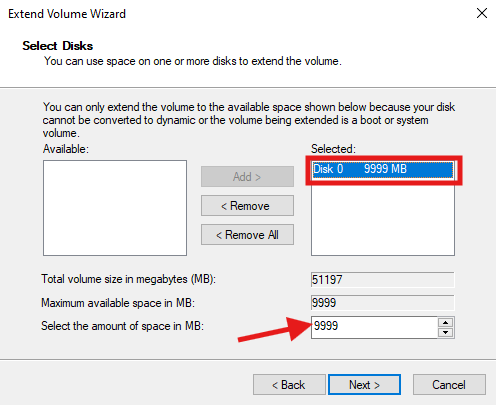Go back with the Back button
Screen dimensions: 496x405
pos(289,385)
